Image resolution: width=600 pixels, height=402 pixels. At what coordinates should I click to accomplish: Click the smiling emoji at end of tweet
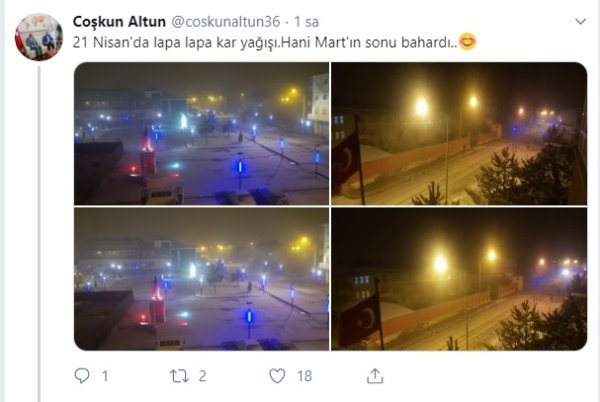point(467,41)
